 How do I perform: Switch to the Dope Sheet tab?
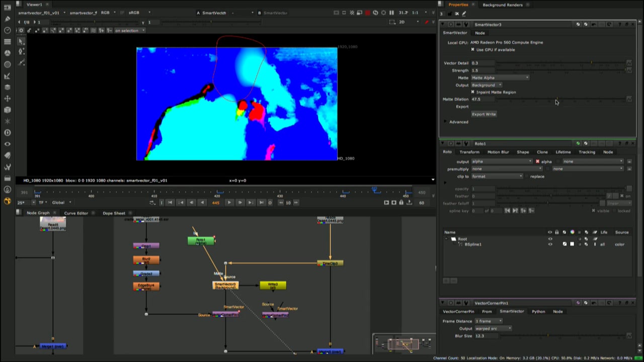(x=114, y=213)
